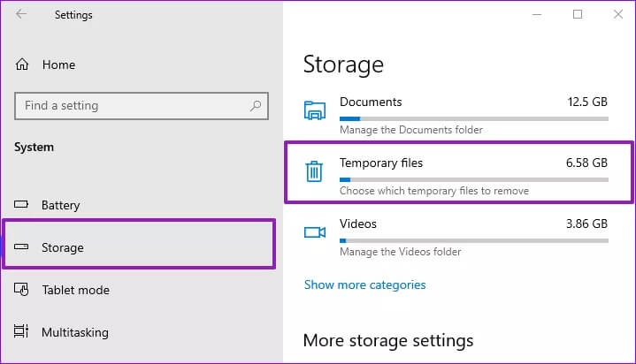Close the Settings window
The width and height of the screenshot is (636, 364).
(618, 15)
